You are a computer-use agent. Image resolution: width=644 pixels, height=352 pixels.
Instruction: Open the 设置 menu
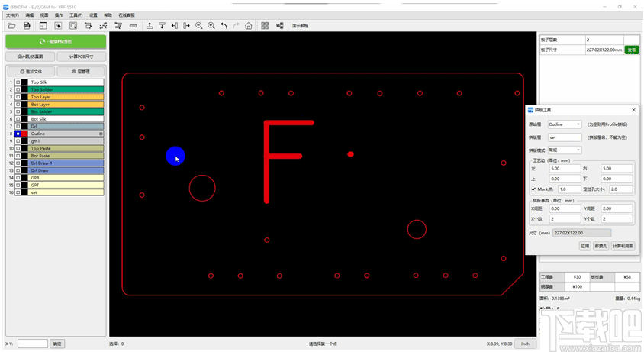pos(94,15)
